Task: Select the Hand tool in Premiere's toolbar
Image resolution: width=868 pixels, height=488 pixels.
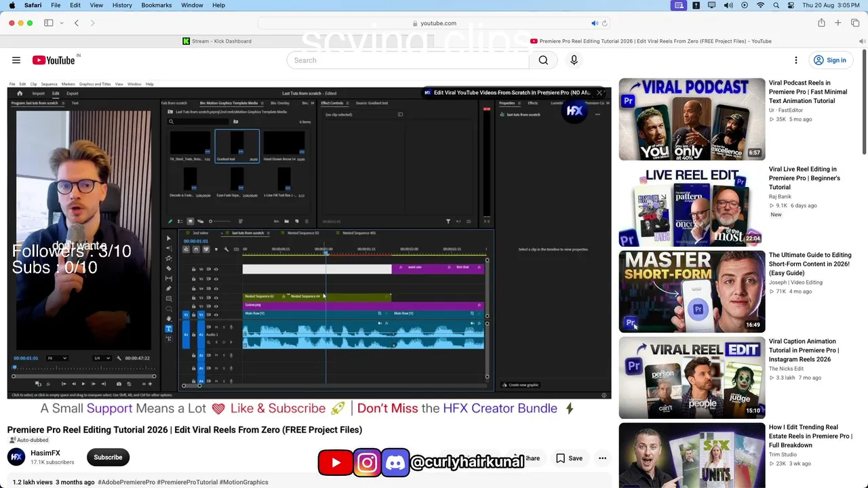Action: pyautogui.click(x=169, y=319)
